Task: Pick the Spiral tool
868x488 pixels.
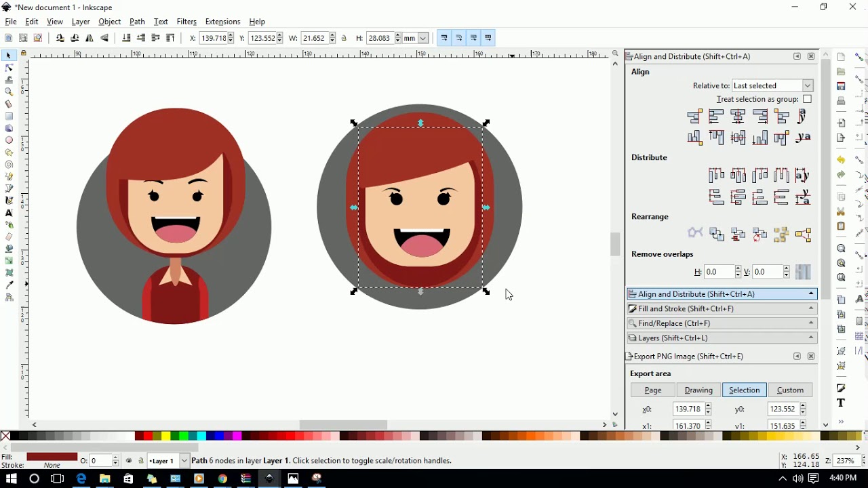Action: [x=9, y=165]
